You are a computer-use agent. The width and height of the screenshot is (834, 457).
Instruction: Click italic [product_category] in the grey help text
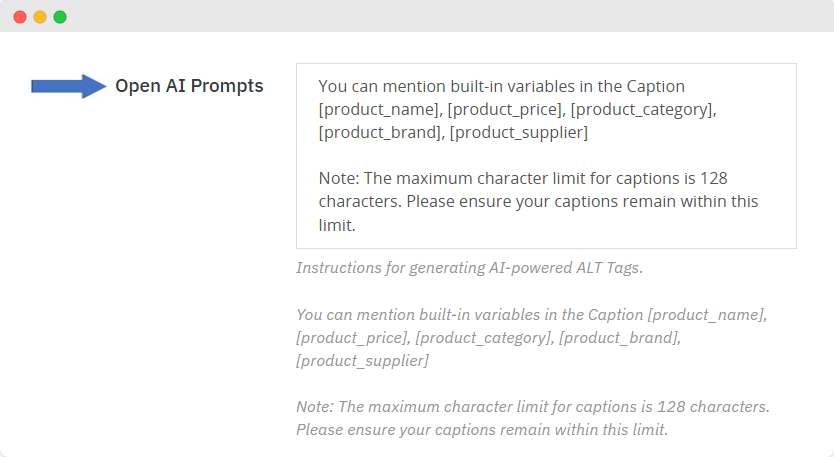point(483,338)
